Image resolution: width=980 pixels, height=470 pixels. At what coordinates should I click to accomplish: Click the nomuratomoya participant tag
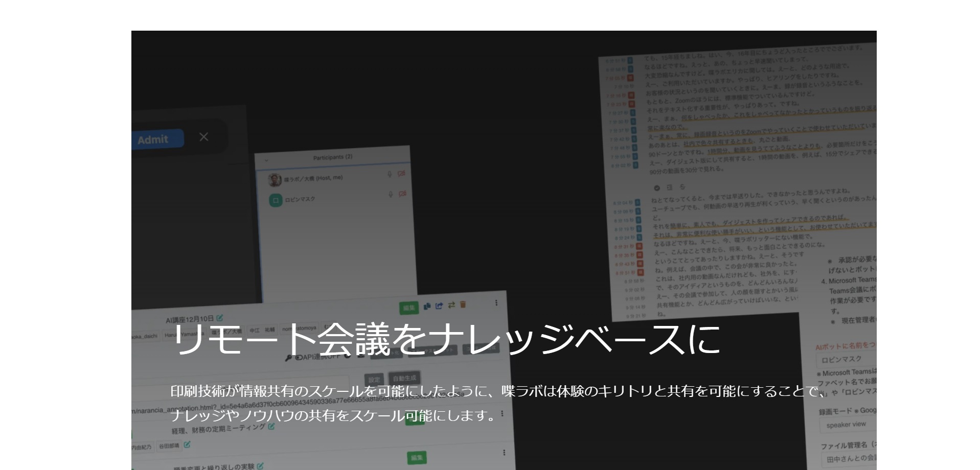tap(300, 328)
